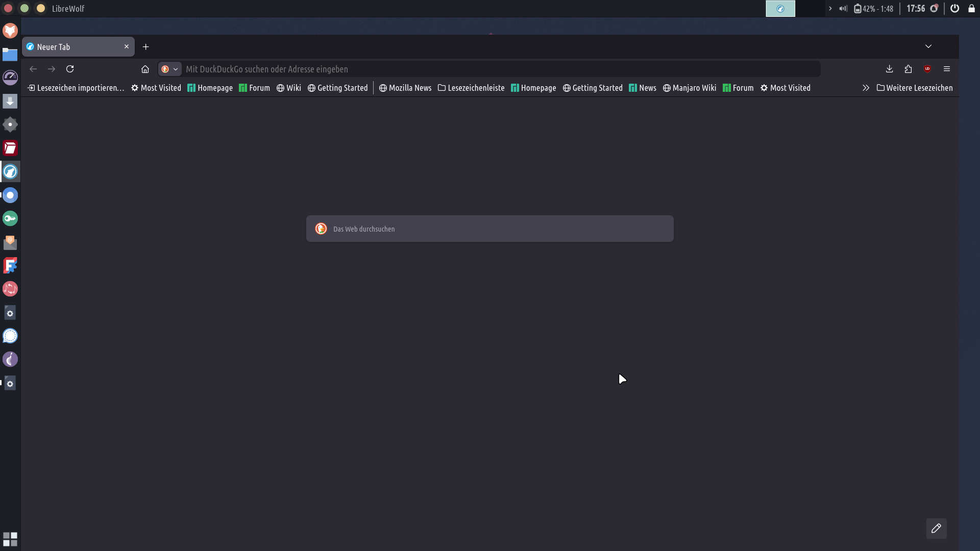
Task: Click Lesezeichen importieren bookmark button
Action: pyautogui.click(x=76, y=88)
